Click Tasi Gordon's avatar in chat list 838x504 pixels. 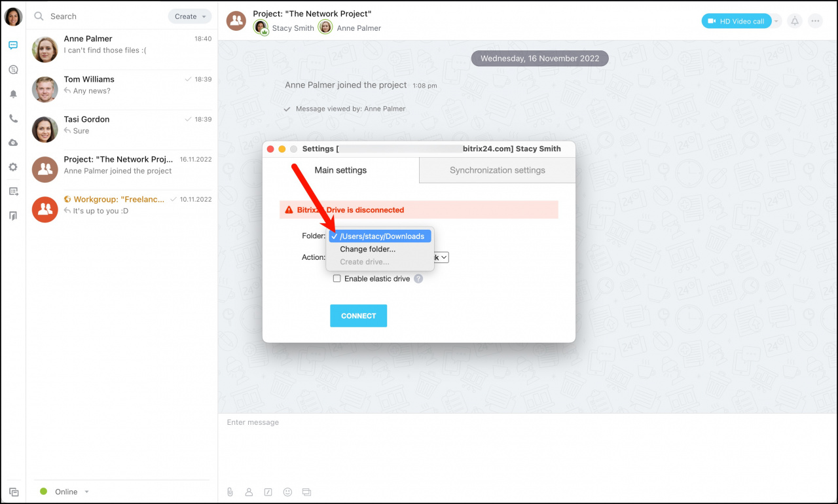point(45,130)
